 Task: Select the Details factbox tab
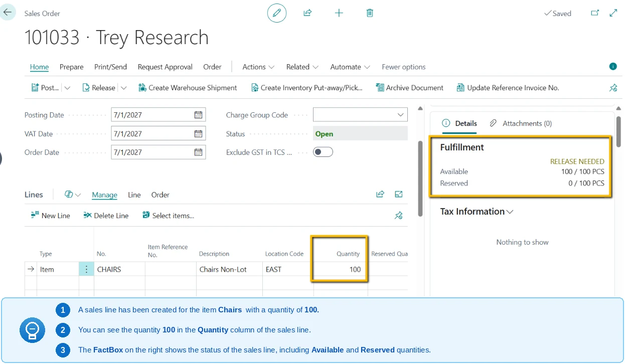tap(459, 123)
